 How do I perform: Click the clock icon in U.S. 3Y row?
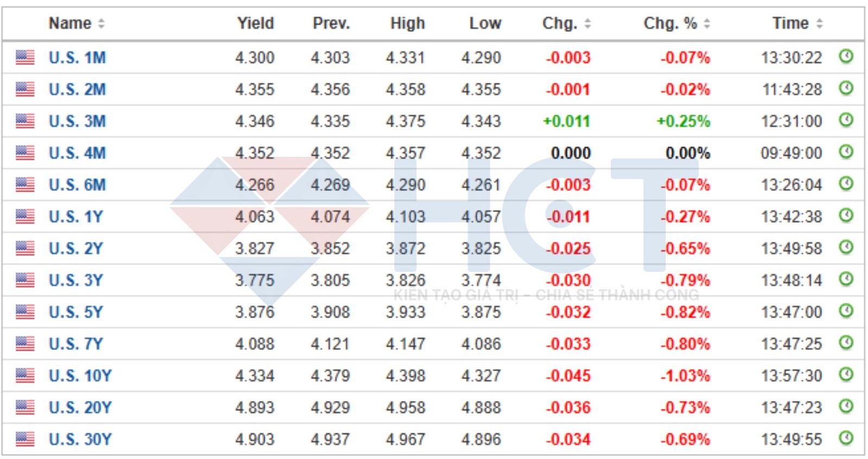[x=846, y=279]
